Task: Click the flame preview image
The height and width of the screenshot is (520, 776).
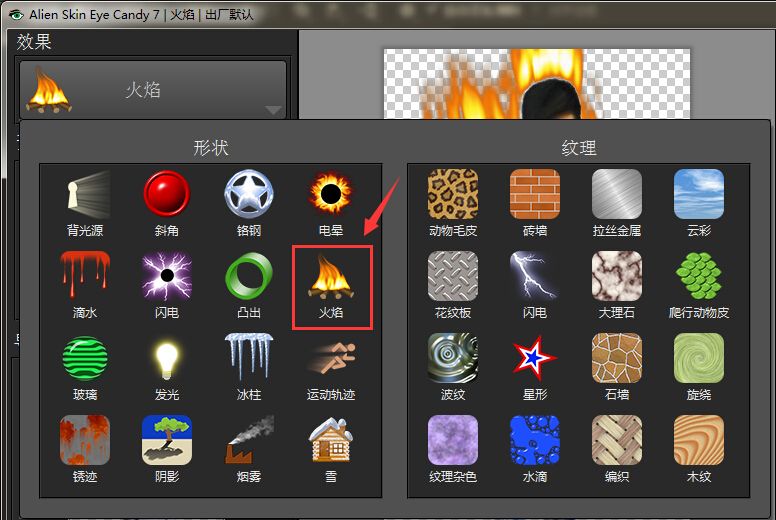Action: [537, 84]
